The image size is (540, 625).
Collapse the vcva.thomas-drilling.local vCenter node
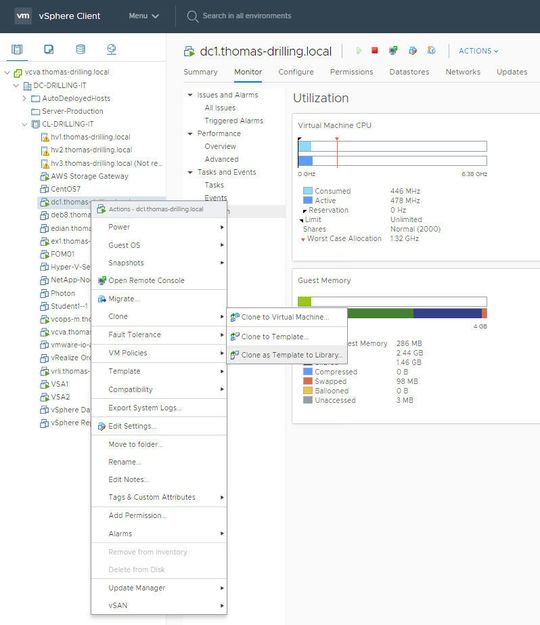click(x=7, y=73)
